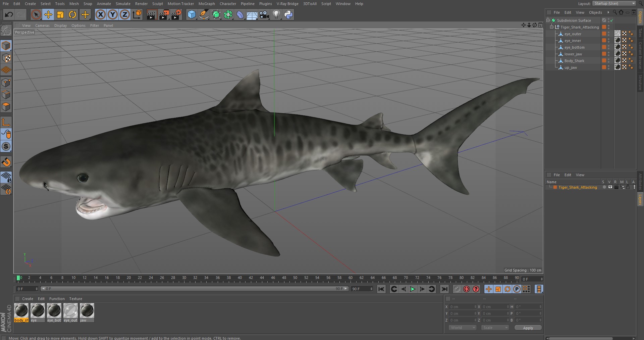Select the eye_out material thumbnail
This screenshot has height=340, width=644.
(x=70, y=312)
